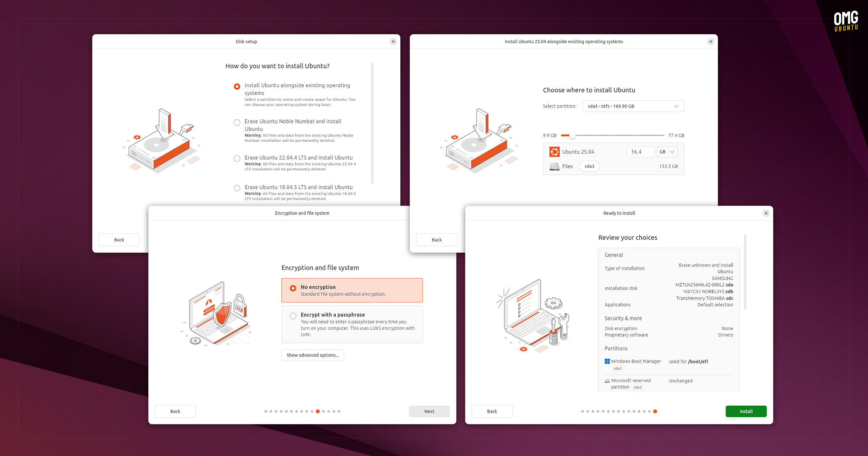Click the sda3 partition tag

(x=589, y=166)
